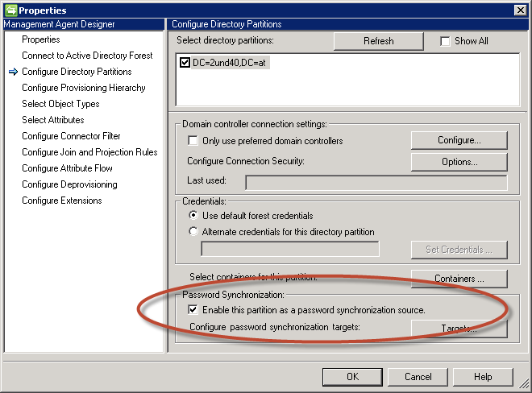Click the Properties window title icon
This screenshot has width=532, height=393.
pos(9,9)
